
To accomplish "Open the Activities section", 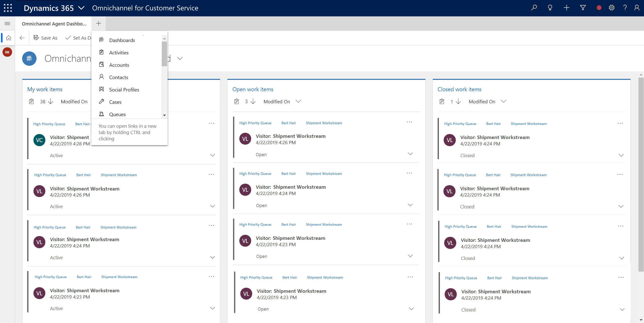I will 119,52.
